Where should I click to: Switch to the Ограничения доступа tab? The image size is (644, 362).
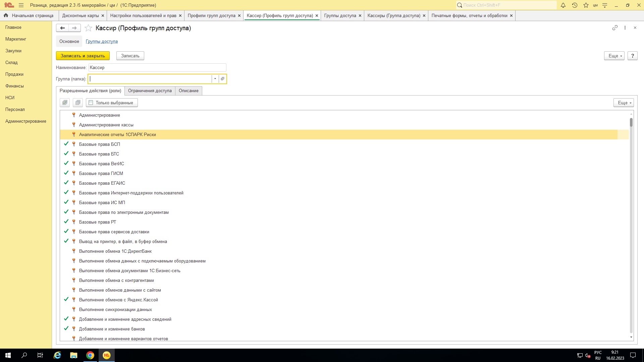tap(150, 91)
